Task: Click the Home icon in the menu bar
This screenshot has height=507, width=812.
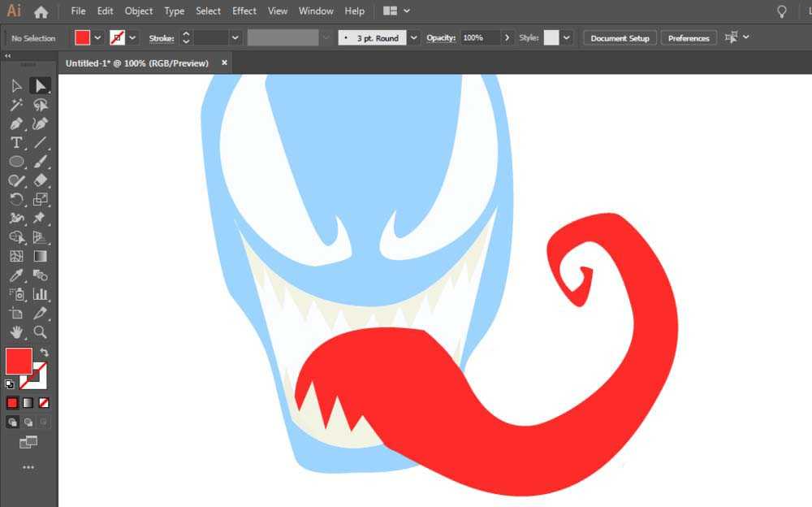Action: click(41, 11)
